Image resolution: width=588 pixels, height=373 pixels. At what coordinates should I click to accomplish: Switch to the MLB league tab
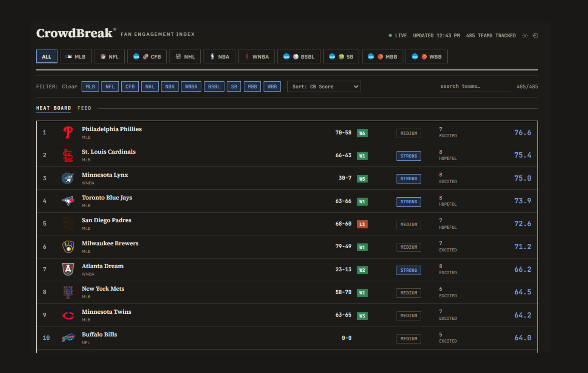(76, 57)
